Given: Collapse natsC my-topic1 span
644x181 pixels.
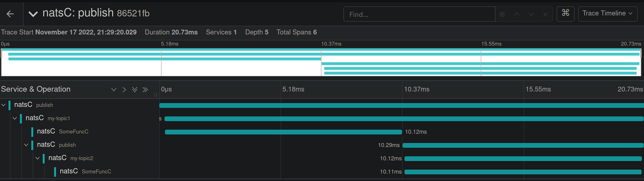Looking at the screenshot, I should click(x=15, y=118).
